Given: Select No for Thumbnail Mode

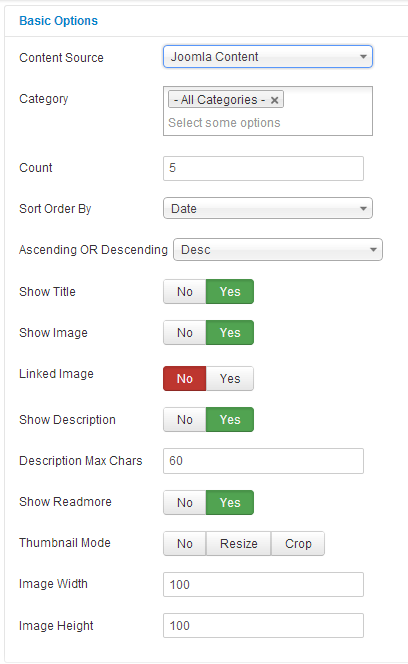Looking at the screenshot, I should coord(185,544).
